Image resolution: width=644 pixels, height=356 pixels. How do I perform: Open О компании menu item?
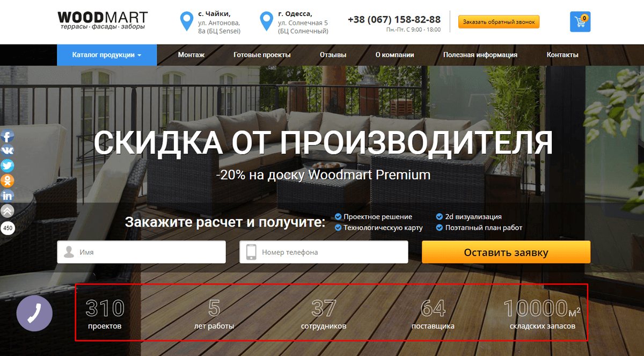tap(394, 55)
